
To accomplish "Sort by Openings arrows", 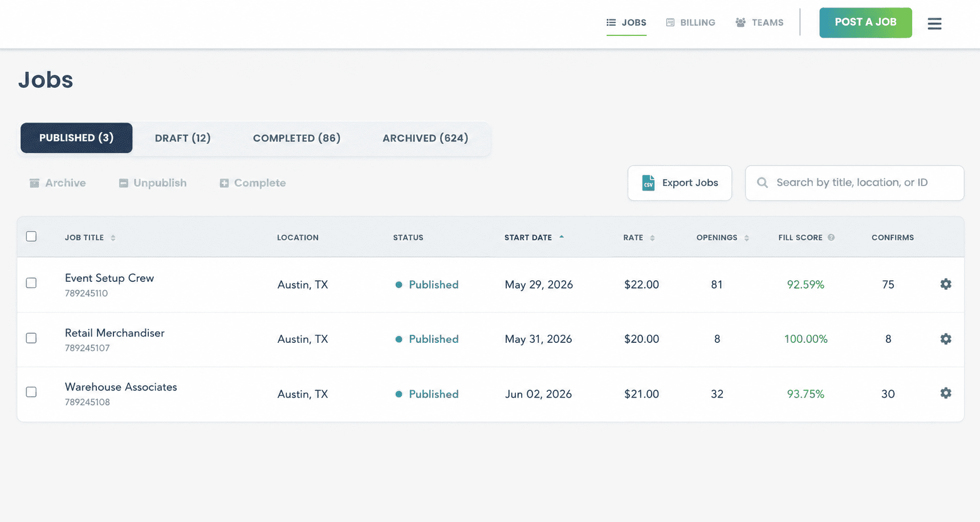I will coord(746,238).
